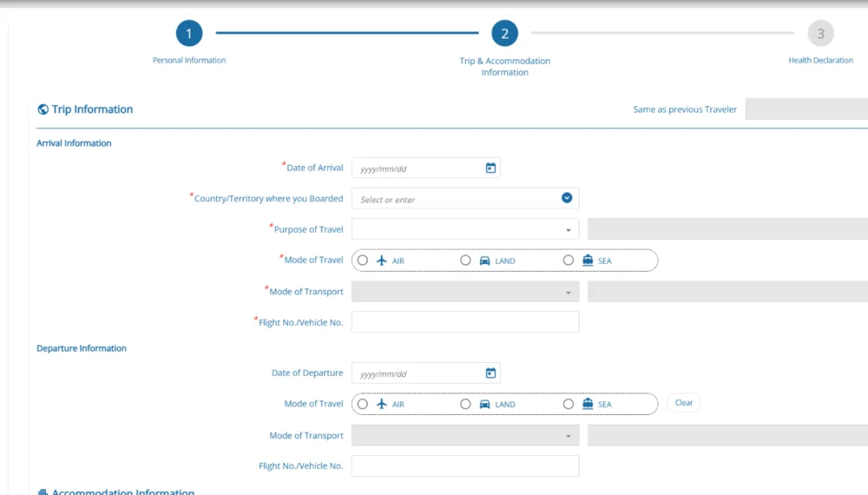Click the airplane icon in departure Mode of Travel
The width and height of the screenshot is (868, 495).
tap(381, 404)
